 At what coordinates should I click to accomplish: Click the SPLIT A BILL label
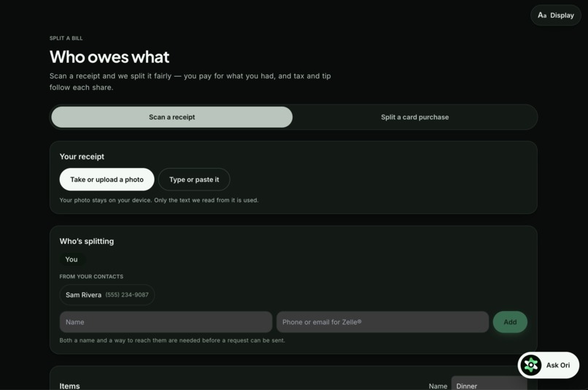pos(66,38)
